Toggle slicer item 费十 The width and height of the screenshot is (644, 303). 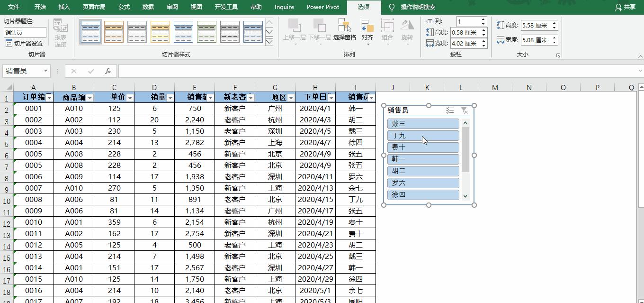(423, 147)
